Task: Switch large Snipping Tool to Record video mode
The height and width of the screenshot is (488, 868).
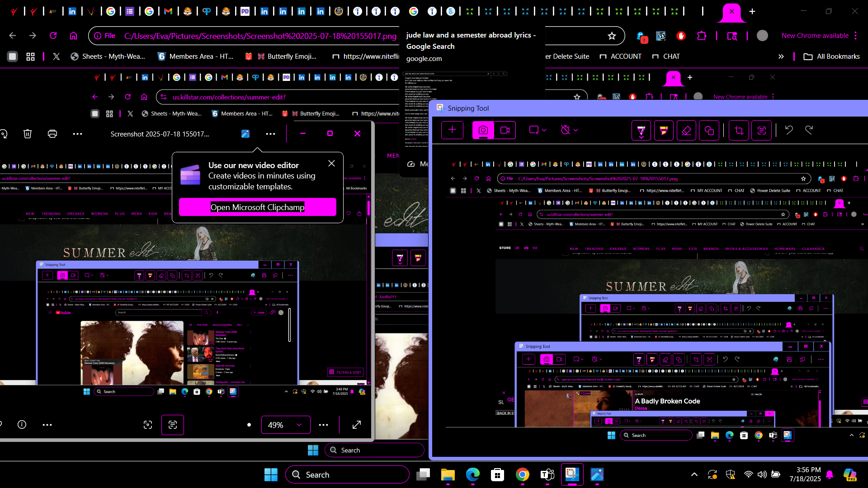Action: click(505, 130)
